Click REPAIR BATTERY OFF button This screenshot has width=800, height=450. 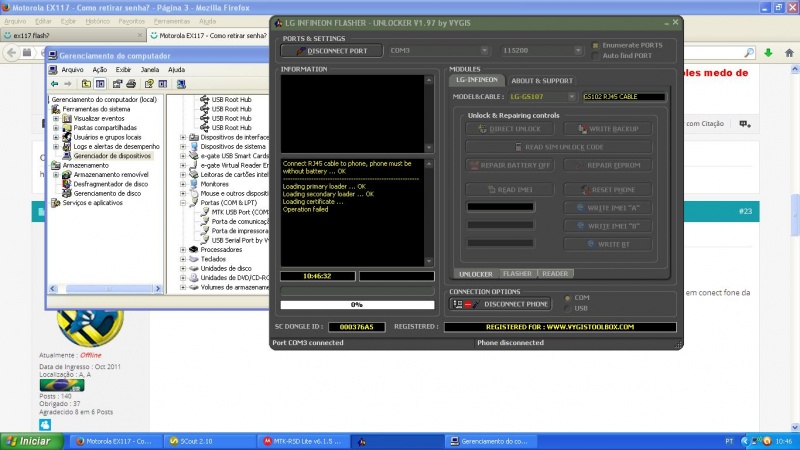[x=510, y=165]
